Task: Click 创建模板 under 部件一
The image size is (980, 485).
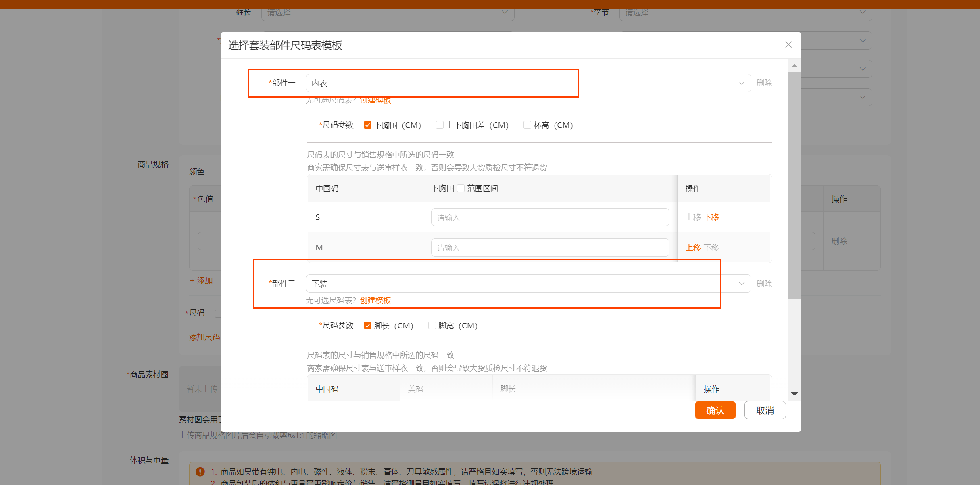Action: pyautogui.click(x=375, y=100)
